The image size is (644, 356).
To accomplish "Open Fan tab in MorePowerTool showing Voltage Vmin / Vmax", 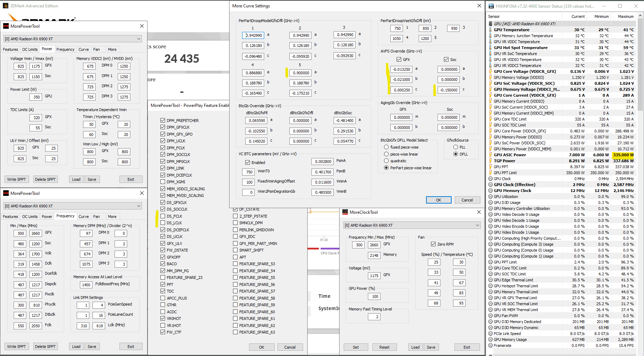I will tap(96, 49).
